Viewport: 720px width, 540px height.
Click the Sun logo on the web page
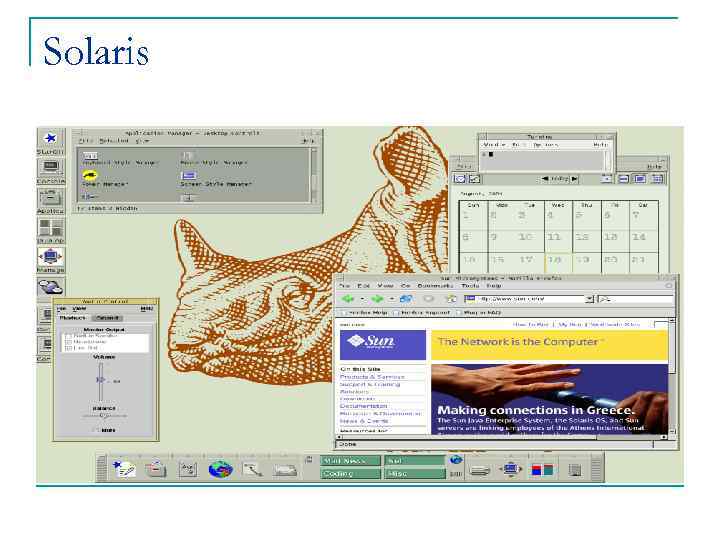coord(382,344)
